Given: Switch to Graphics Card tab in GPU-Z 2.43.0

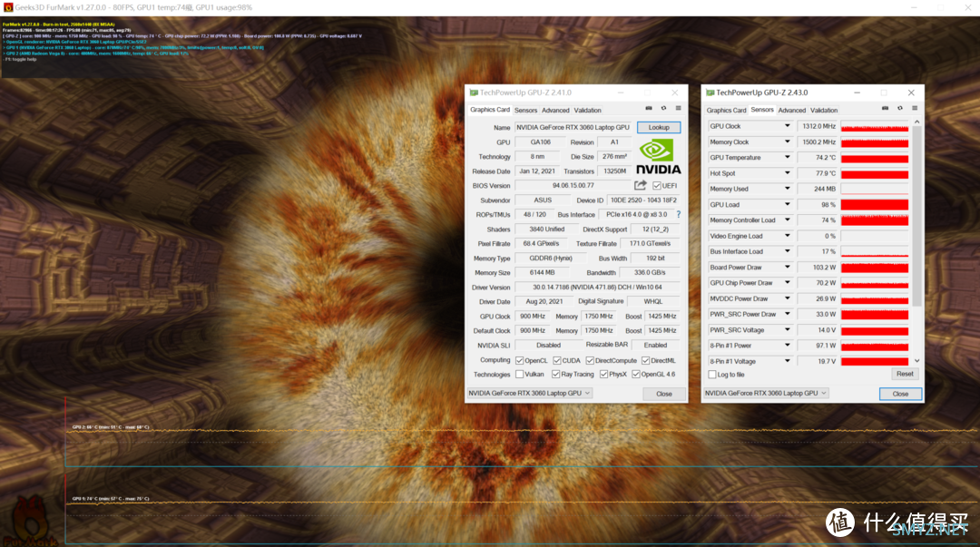Looking at the screenshot, I should 726,110.
